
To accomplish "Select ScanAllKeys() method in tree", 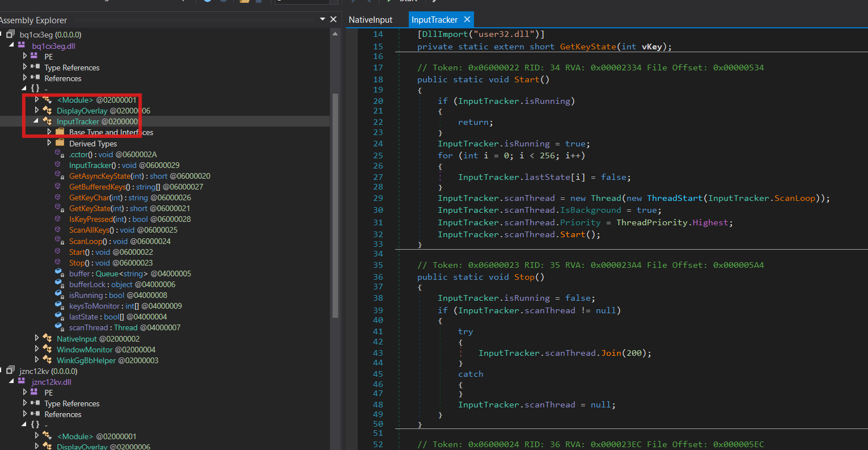I will click(123, 230).
